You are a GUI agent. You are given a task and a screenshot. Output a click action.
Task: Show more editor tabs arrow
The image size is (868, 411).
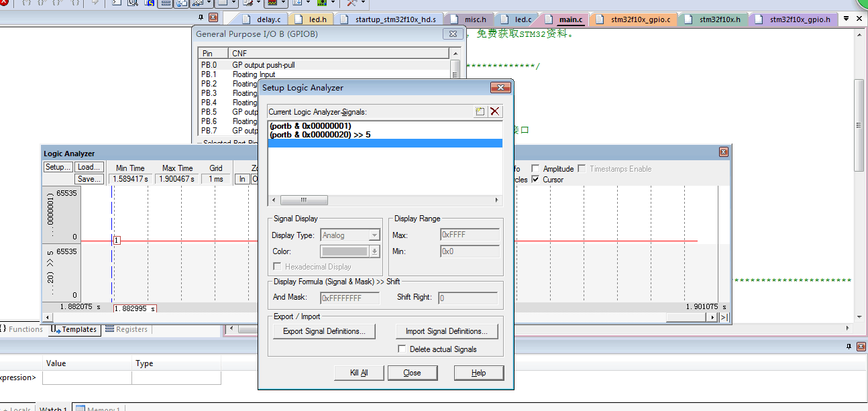[847, 19]
